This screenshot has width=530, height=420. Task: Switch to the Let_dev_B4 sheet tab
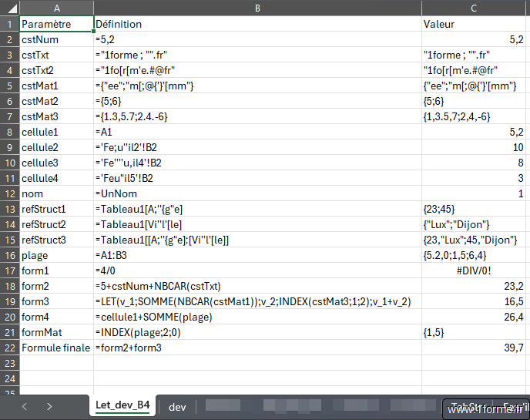[122, 405]
